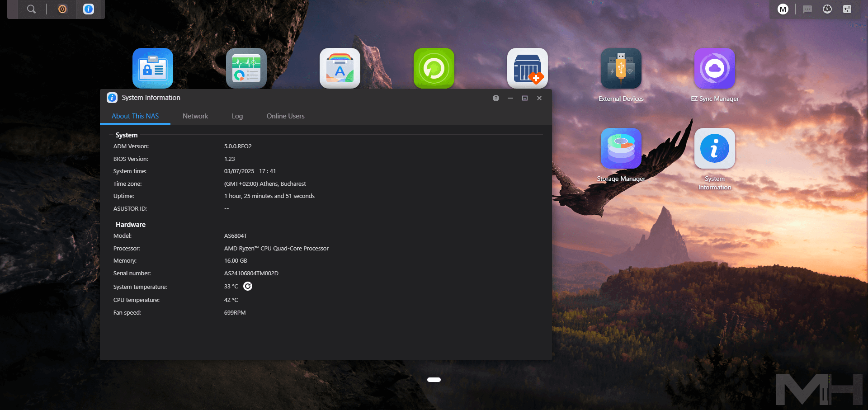Select the system temperature value 33 °C
The image size is (868, 410).
click(231, 287)
